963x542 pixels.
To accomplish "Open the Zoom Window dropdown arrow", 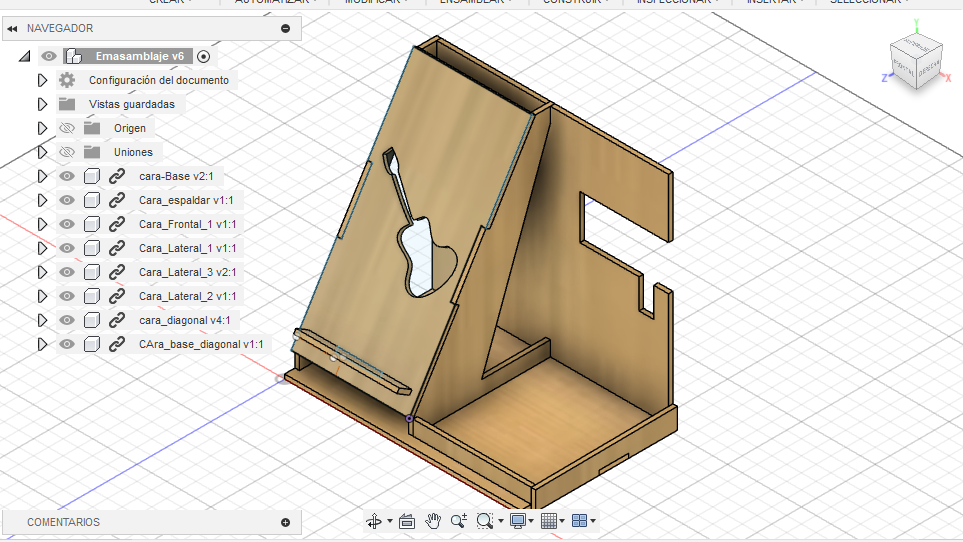I will click(x=501, y=521).
